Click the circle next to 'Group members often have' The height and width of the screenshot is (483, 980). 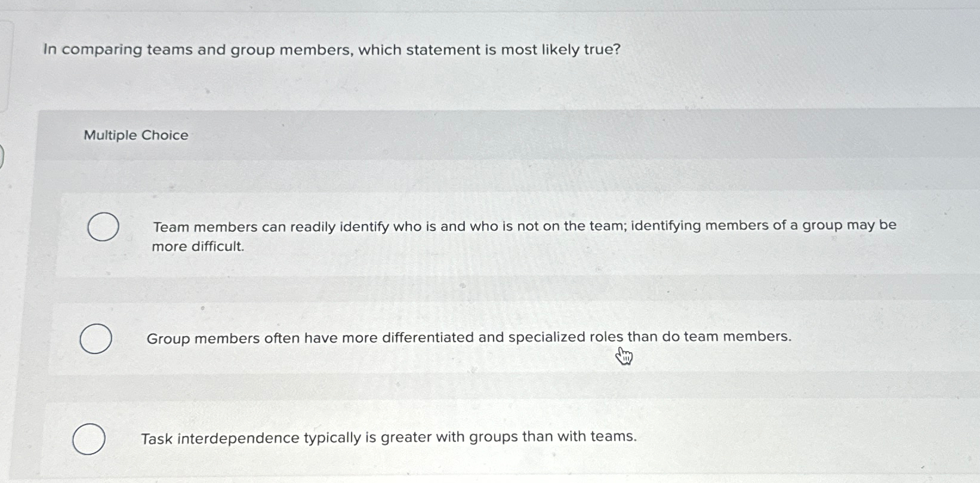[x=96, y=338]
